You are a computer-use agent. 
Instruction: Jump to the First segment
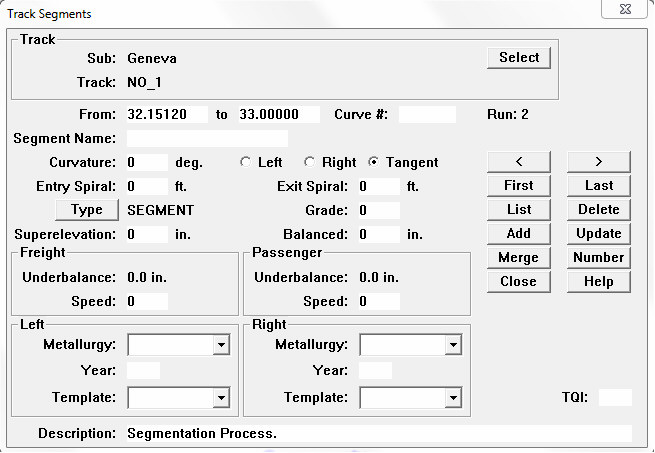[518, 185]
